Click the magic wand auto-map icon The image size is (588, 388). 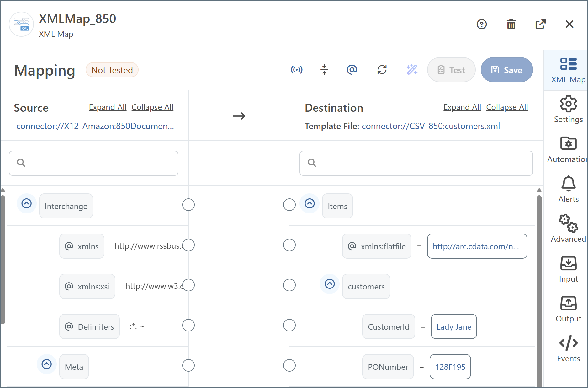(412, 70)
